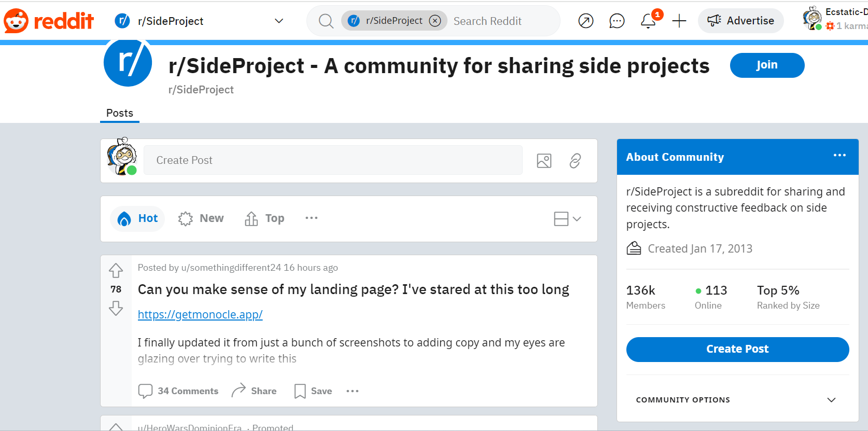The width and height of the screenshot is (868, 431).
Task: Open u/somethingdifferent24 profile link
Action: 231,268
